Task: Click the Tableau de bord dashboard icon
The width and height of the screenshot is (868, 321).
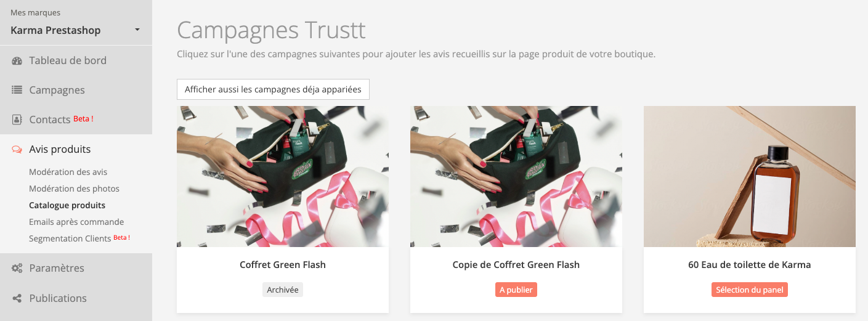Action: coord(17,60)
